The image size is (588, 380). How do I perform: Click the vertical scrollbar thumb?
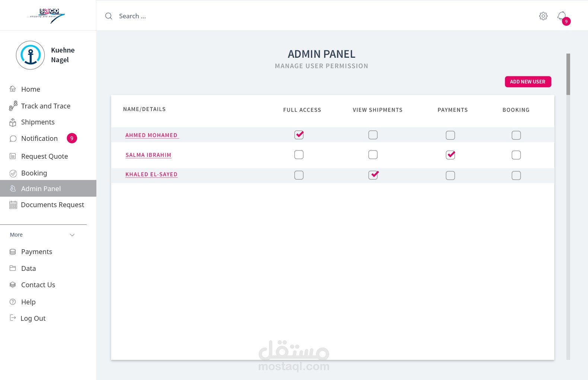pyautogui.click(x=568, y=74)
